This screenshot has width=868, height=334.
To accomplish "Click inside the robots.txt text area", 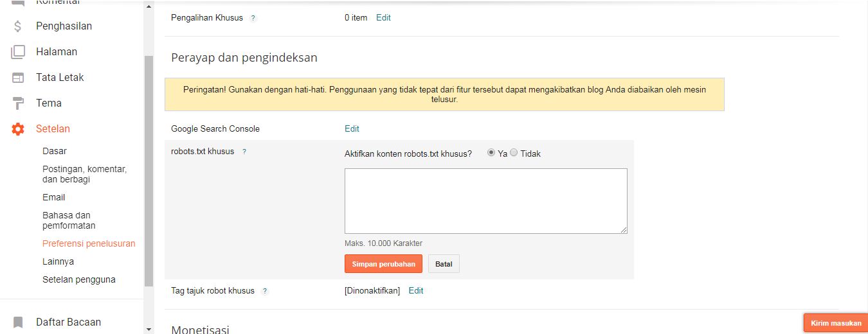I will pos(486,201).
